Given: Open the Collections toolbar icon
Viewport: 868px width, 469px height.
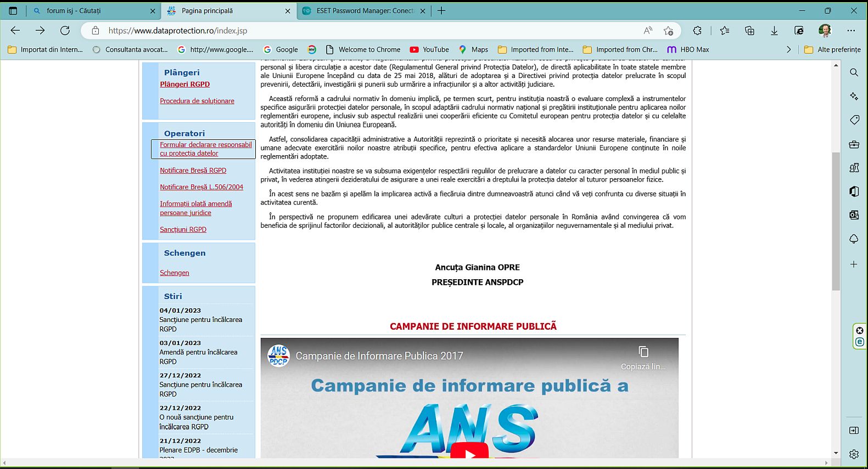Looking at the screenshot, I should tap(749, 31).
